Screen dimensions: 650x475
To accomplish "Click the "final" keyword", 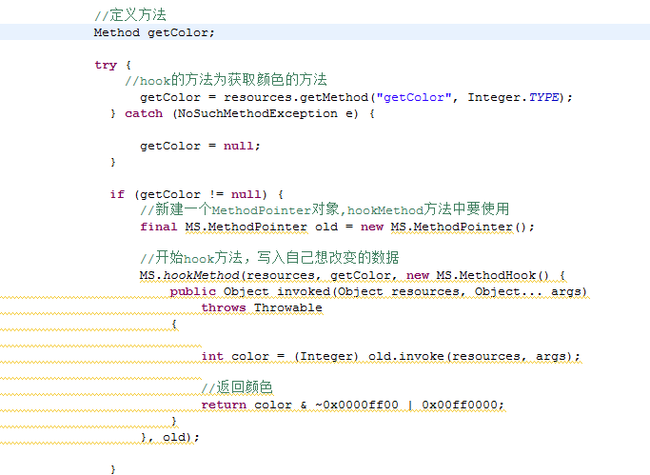I will 158,227.
